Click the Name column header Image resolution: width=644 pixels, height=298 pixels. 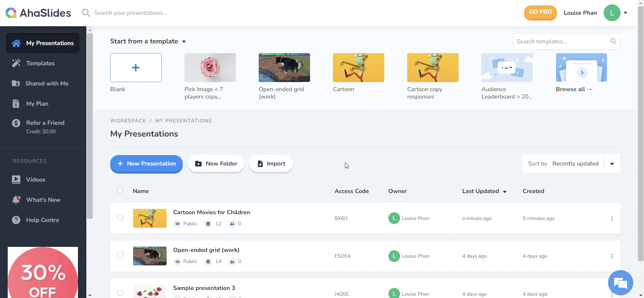[141, 191]
